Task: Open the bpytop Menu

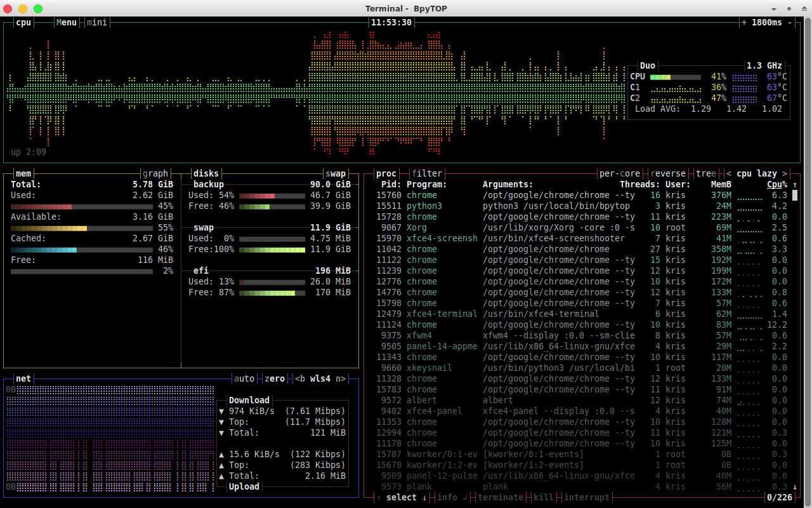Action: (66, 22)
